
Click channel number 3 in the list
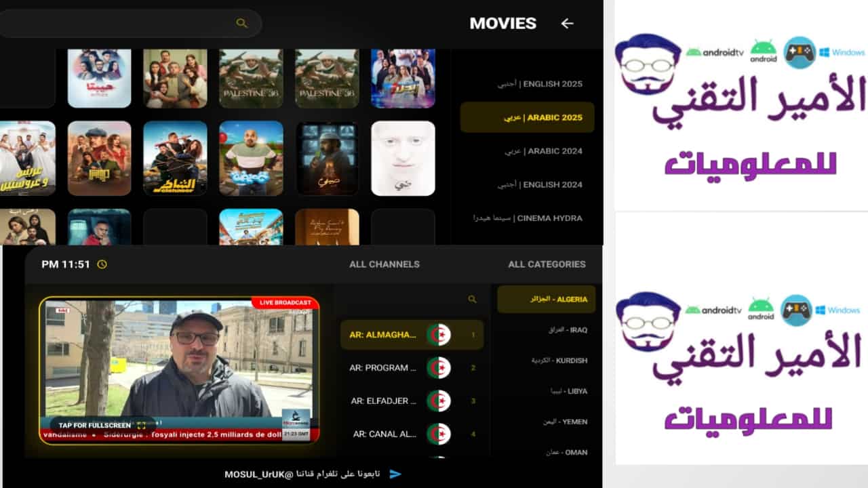pyautogui.click(x=473, y=401)
